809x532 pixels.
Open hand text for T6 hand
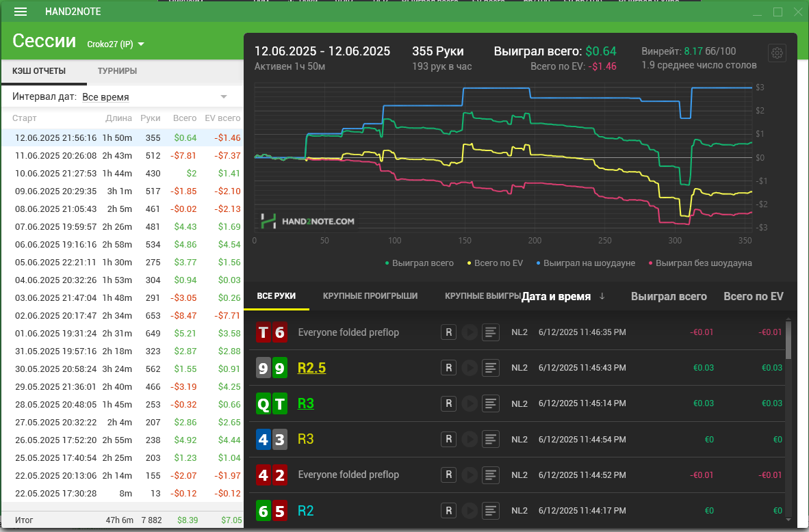(491, 332)
